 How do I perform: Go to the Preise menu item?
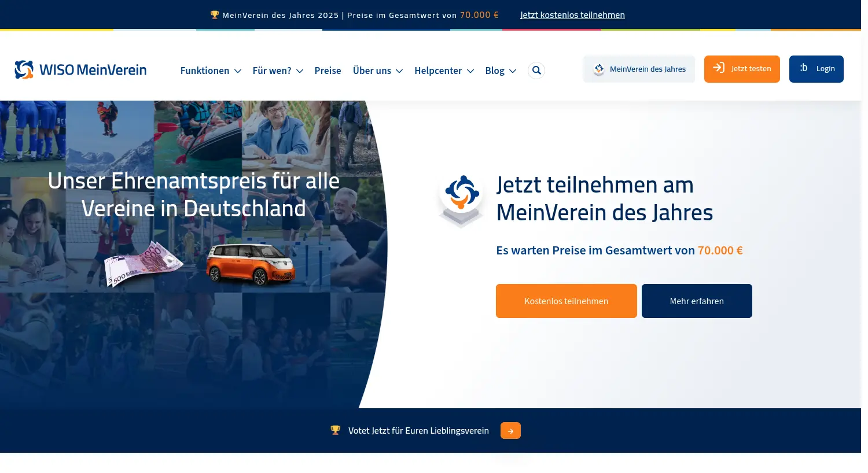click(x=328, y=71)
